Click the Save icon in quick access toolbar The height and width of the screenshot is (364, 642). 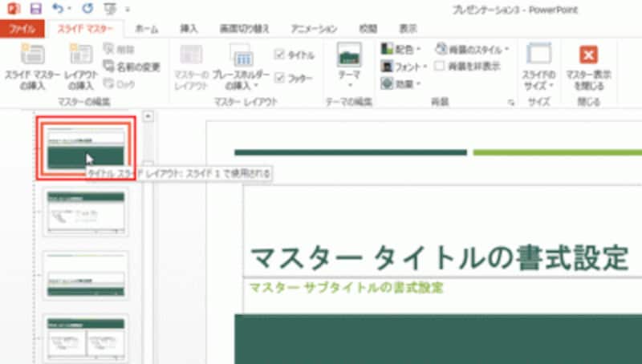click(36, 9)
